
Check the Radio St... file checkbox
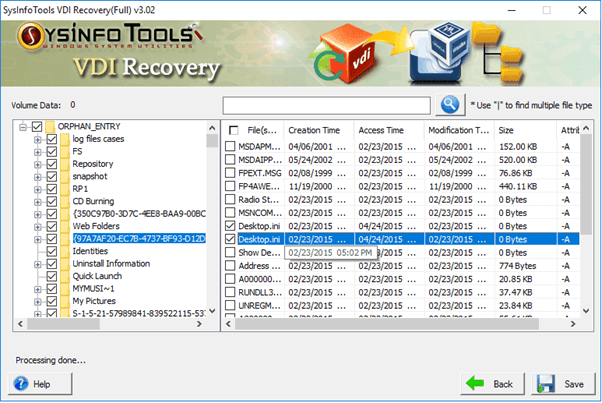click(230, 199)
